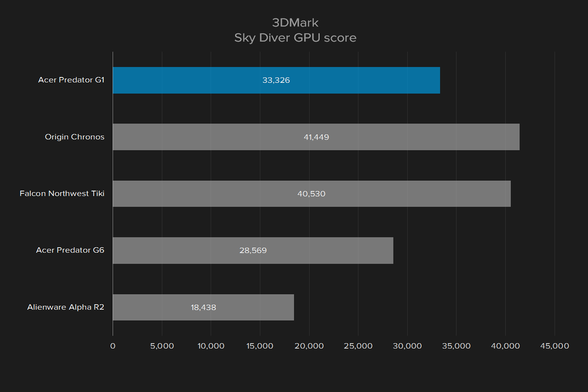
Task: Click the bar value 41,449
Action: (316, 137)
